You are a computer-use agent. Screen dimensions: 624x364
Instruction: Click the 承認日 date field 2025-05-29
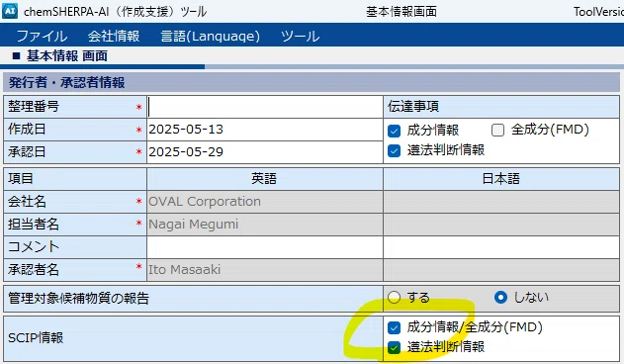265,152
